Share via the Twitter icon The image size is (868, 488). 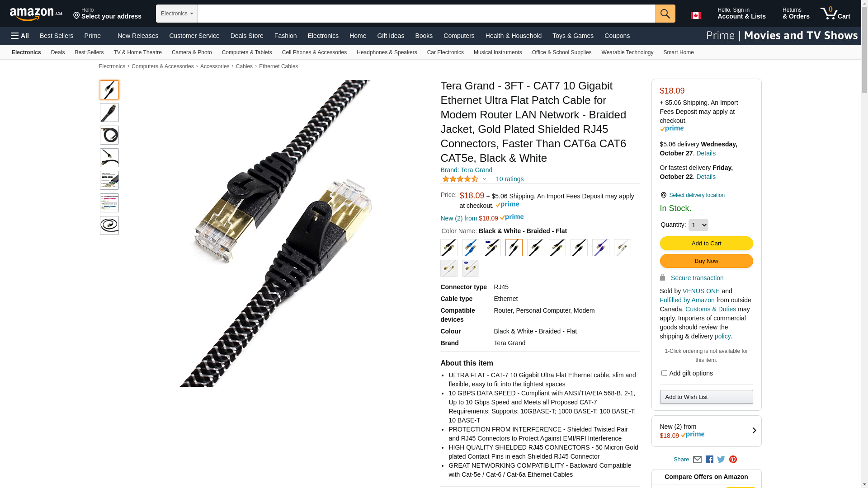[x=721, y=460]
